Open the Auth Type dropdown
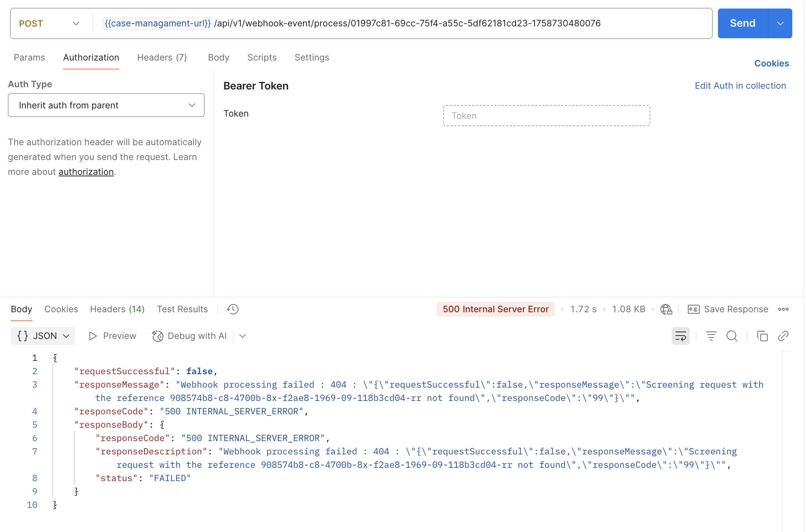Screen dimensions: 806x532 coord(106,105)
